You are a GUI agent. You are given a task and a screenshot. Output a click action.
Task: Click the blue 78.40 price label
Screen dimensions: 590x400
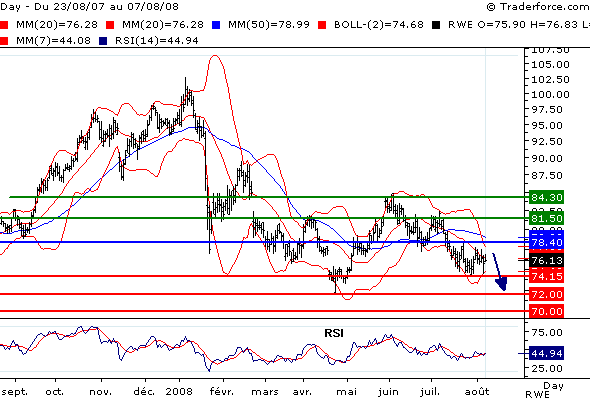point(546,242)
